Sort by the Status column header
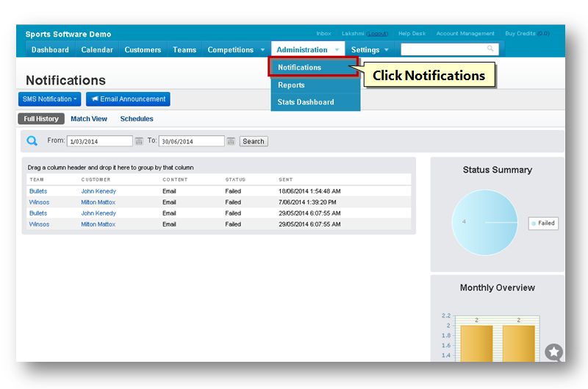This screenshot has height=389, width=588. tap(235, 179)
